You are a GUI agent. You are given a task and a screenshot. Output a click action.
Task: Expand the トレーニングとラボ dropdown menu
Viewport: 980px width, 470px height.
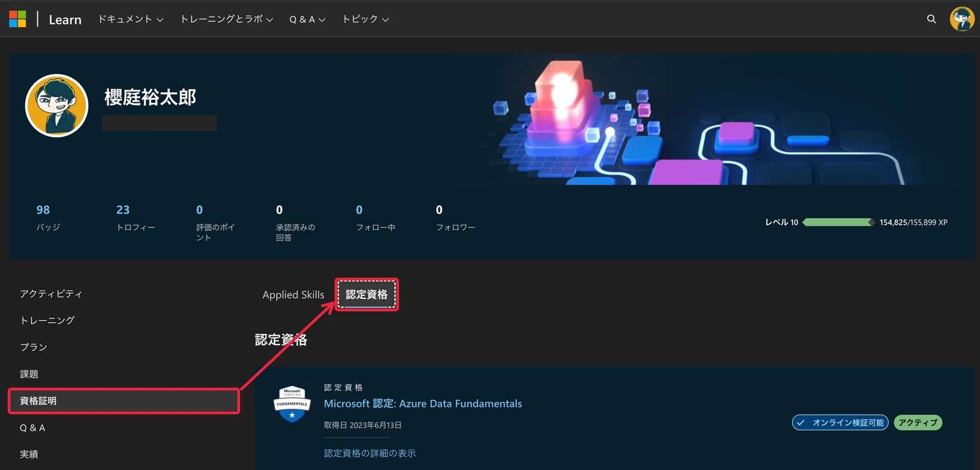coord(227,20)
